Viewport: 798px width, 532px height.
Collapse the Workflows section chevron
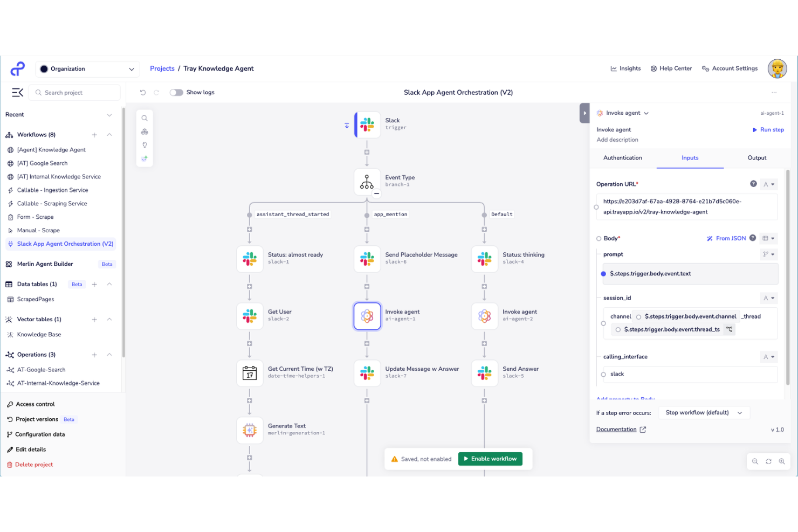[109, 135]
